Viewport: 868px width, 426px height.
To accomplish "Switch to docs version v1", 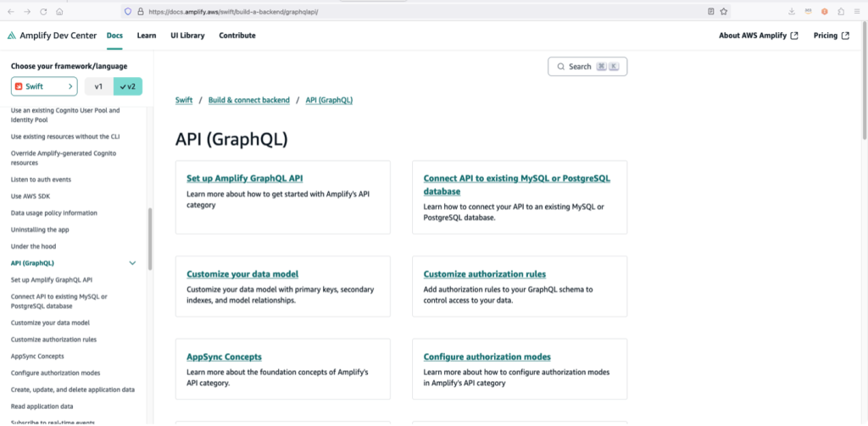I will click(x=98, y=86).
